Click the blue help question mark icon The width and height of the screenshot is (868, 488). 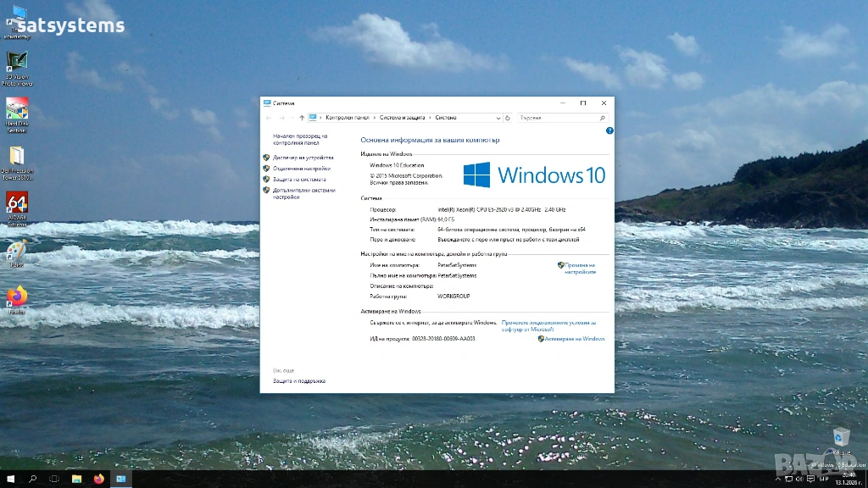609,130
